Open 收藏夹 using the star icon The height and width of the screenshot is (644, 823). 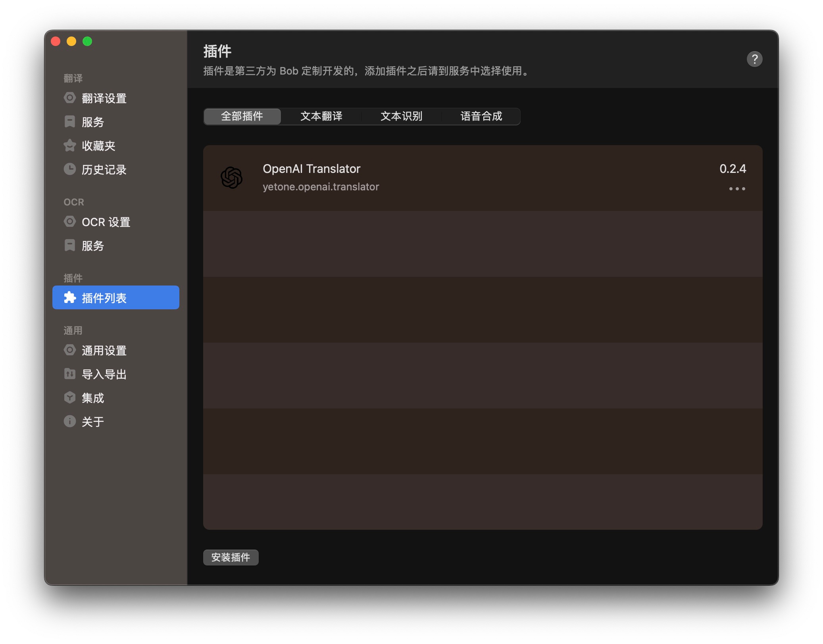tap(70, 146)
